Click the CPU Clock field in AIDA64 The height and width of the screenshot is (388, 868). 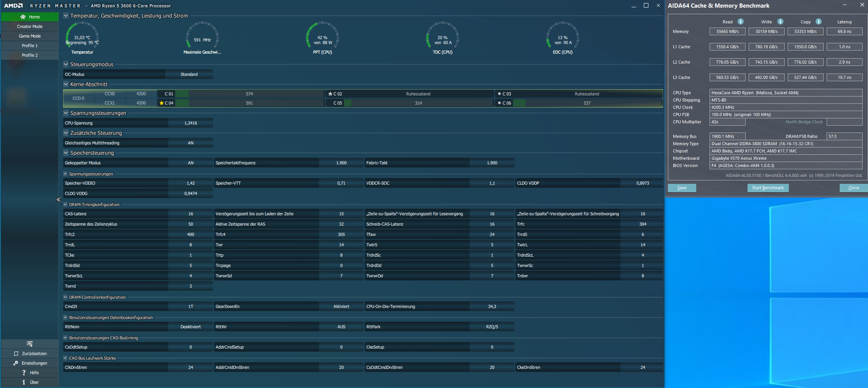click(786, 107)
